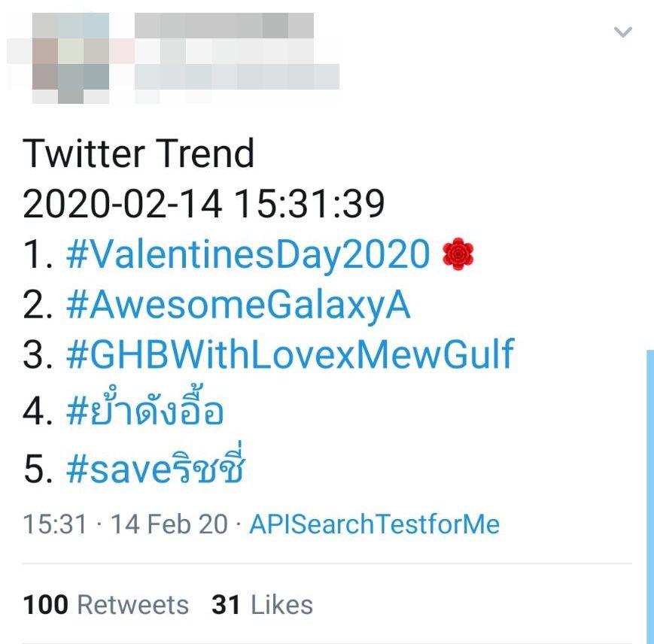This screenshot has height=644, width=654.
Task: Open the #ย้ำดังอื้อ hashtag
Action: (144, 410)
